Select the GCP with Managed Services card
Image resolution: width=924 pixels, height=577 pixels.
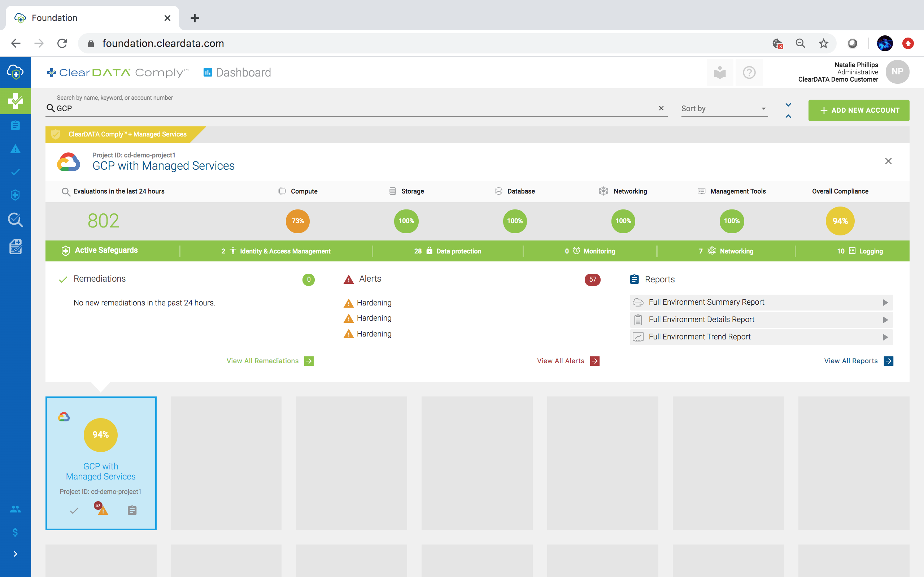tap(101, 463)
